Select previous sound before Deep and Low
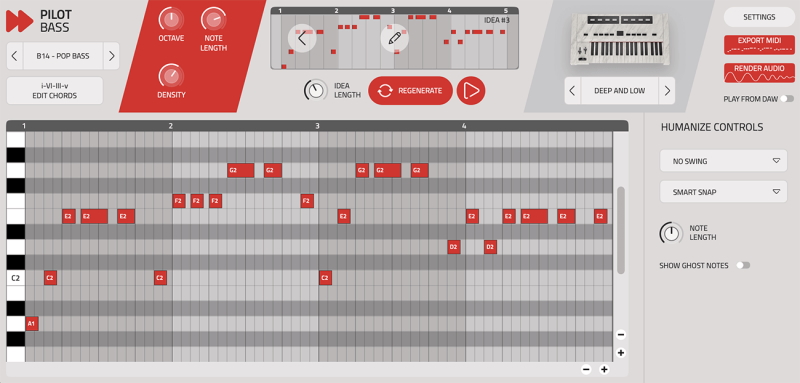The image size is (800, 383). coord(572,91)
